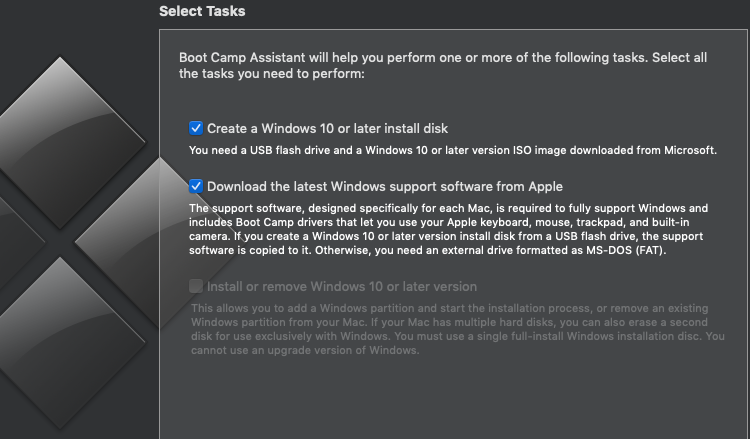Screen dimensions: 750x439
Task: Click the bottom diamond of the Boot Camp logo
Action: [x=60, y=342]
